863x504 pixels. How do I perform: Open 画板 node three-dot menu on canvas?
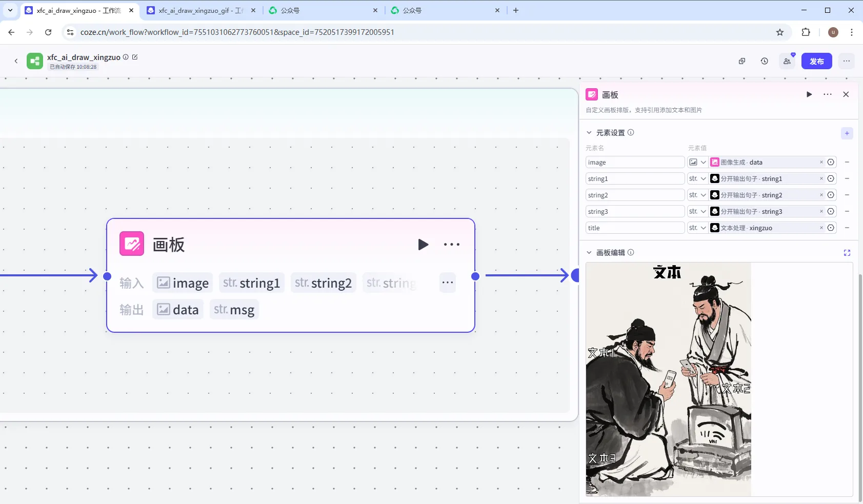pyautogui.click(x=452, y=245)
